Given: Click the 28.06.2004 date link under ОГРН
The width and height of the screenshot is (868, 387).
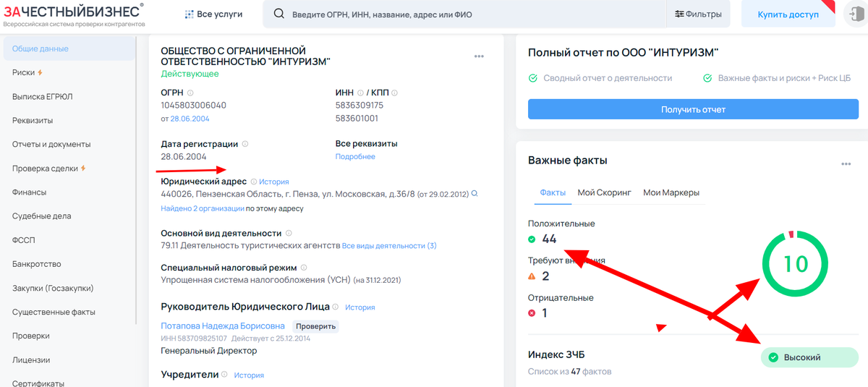Looking at the screenshot, I should coord(190,118).
